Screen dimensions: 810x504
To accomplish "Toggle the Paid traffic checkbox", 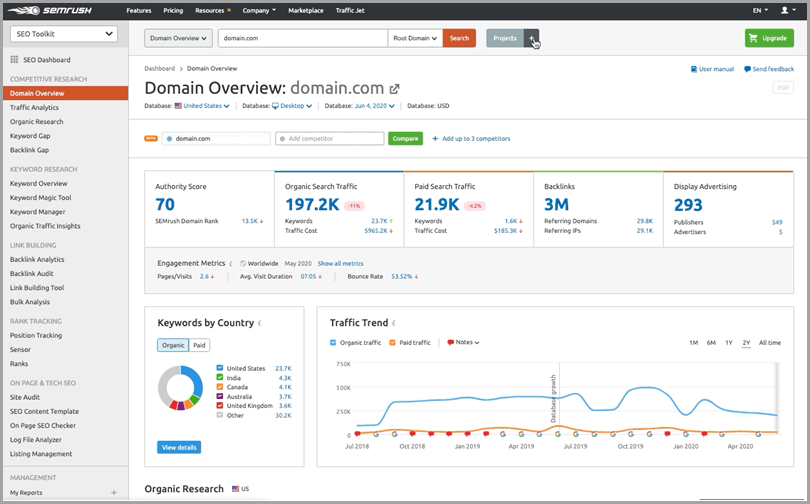I will (393, 342).
